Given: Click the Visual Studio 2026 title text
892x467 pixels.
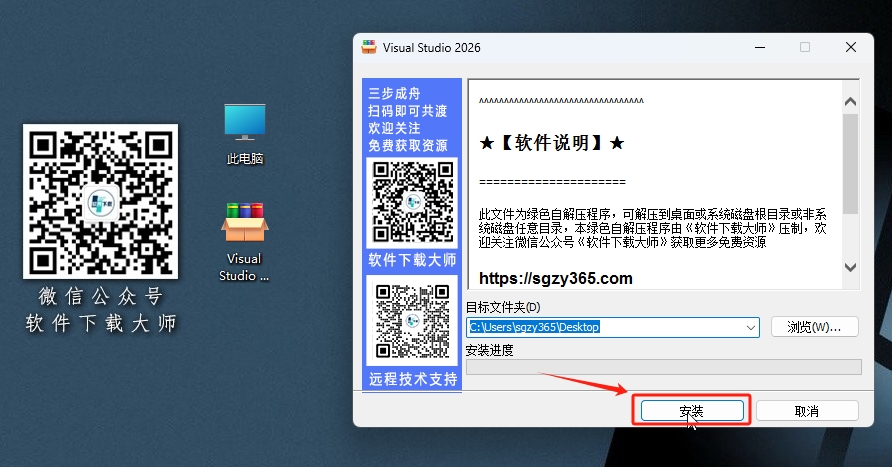Looking at the screenshot, I should pos(431,48).
